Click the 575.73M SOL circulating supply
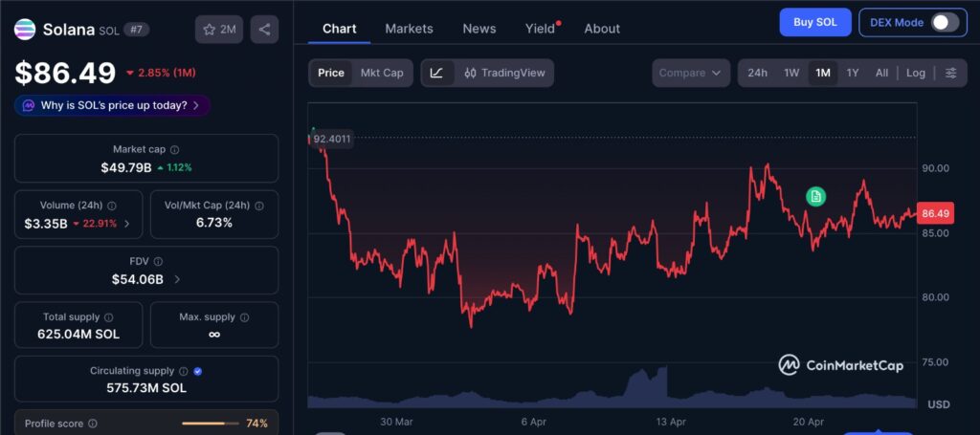Viewport: 980px width, 435px height. 146,388
